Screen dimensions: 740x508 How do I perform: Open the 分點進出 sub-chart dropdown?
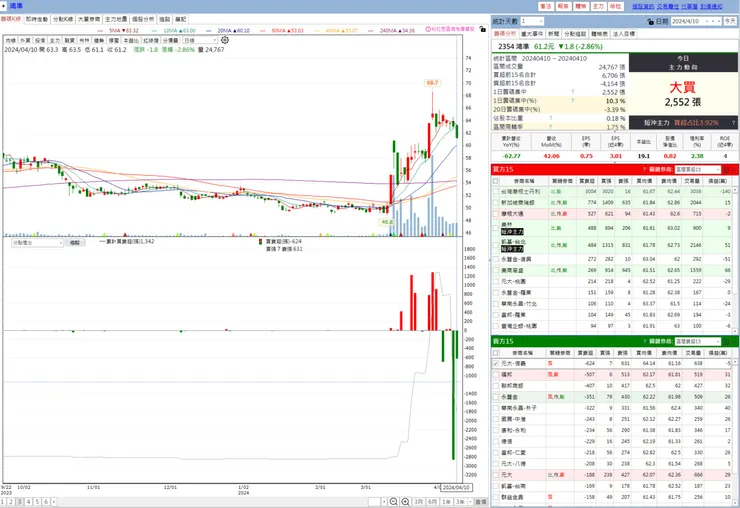(37, 243)
